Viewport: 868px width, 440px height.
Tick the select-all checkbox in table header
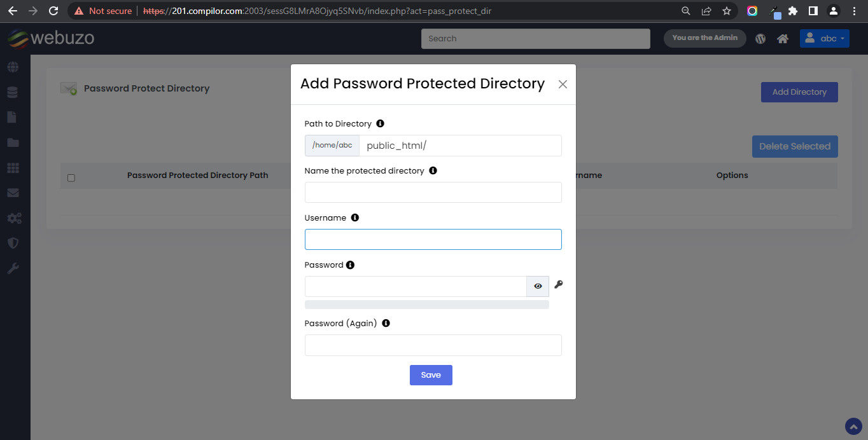pyautogui.click(x=71, y=178)
